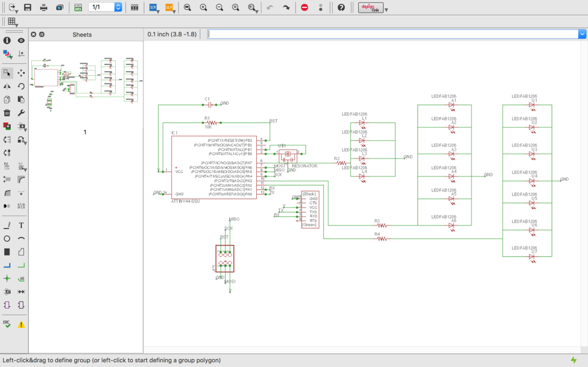Toggle the Move tool
This screenshot has height=367, width=588.
pos(21,73)
